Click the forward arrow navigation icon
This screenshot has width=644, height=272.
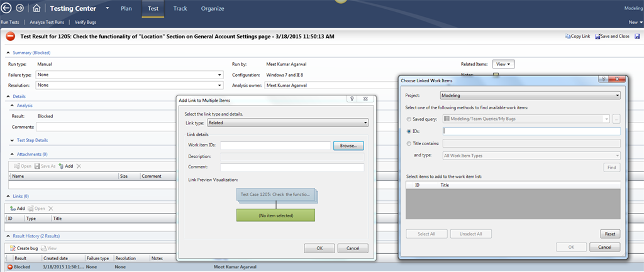[x=20, y=9]
